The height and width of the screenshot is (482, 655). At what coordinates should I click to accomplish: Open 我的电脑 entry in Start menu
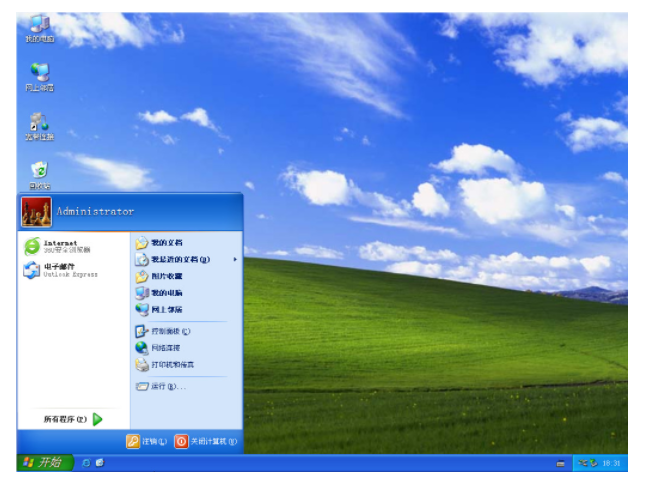click(159, 293)
